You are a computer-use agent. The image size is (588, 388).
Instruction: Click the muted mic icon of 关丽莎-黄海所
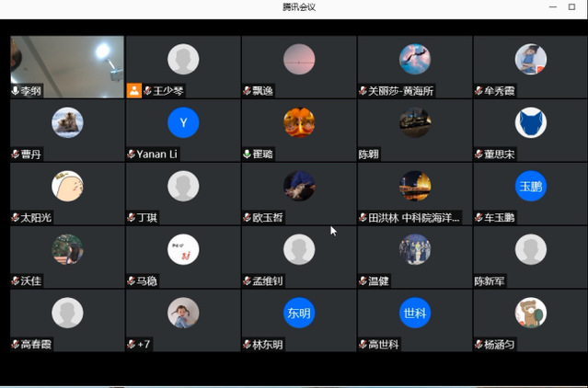pos(363,91)
